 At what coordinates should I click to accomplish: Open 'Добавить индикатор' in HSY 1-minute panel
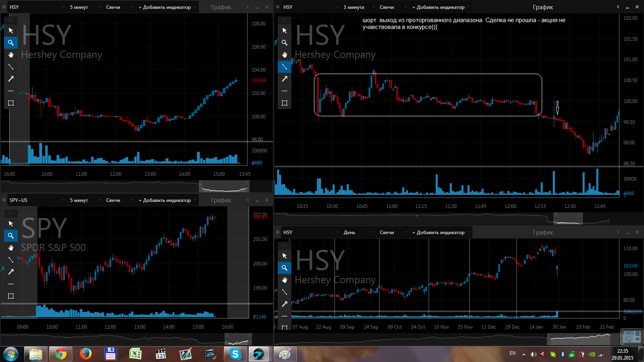[x=441, y=7]
